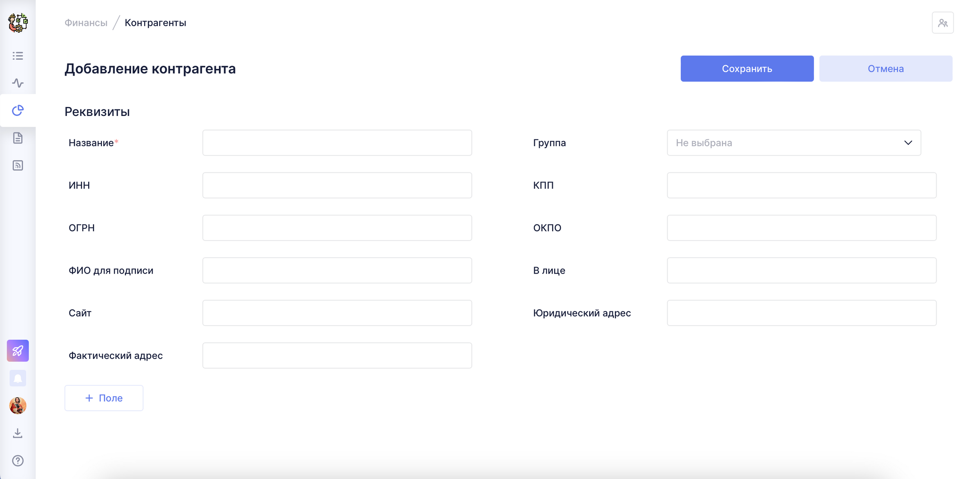980x479 pixels.
Task: Click the RSS feed sidebar icon
Action: [x=18, y=165]
